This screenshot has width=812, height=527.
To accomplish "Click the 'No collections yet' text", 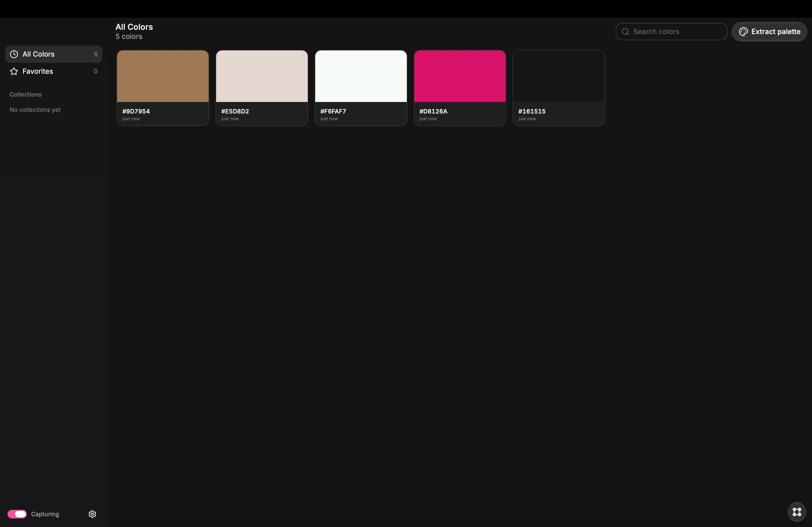I will click(x=35, y=110).
